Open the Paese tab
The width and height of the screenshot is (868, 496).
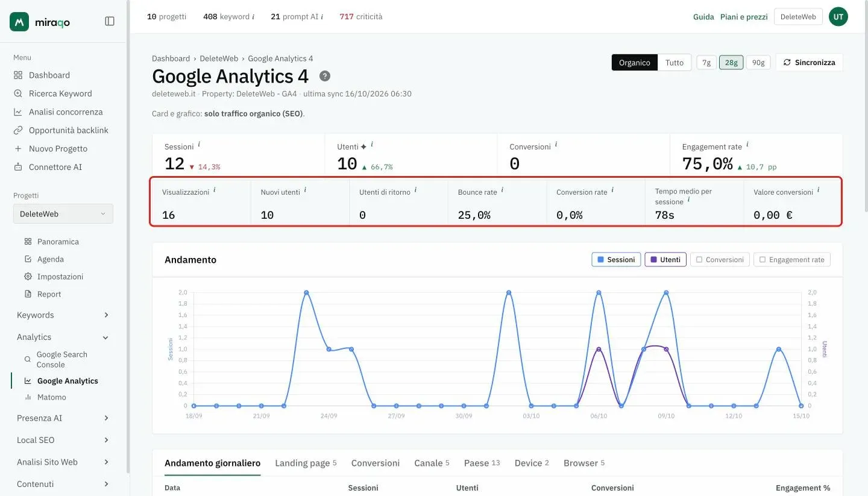(x=482, y=463)
